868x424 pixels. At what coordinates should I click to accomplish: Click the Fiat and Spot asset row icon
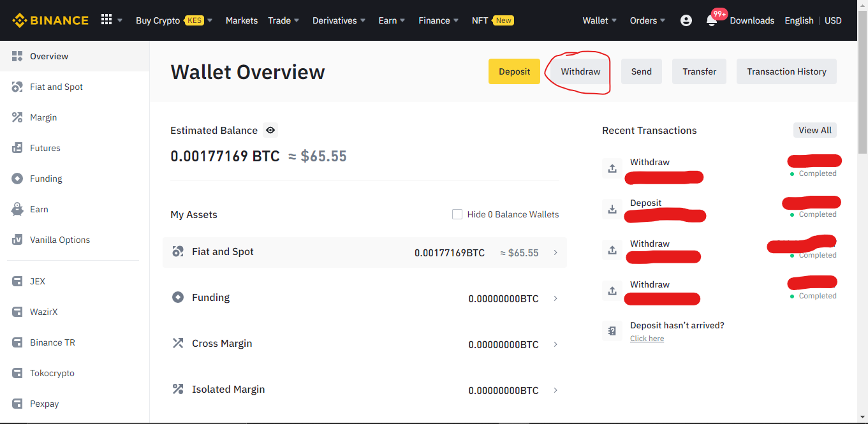178,252
